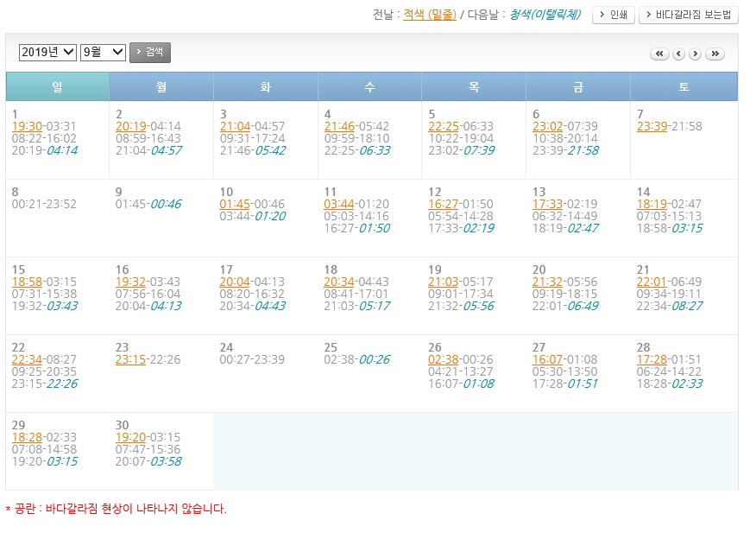Viewport: 756px width, 539px height.
Task: Click 00:21-23:52 entry on day 8
Action: point(44,204)
